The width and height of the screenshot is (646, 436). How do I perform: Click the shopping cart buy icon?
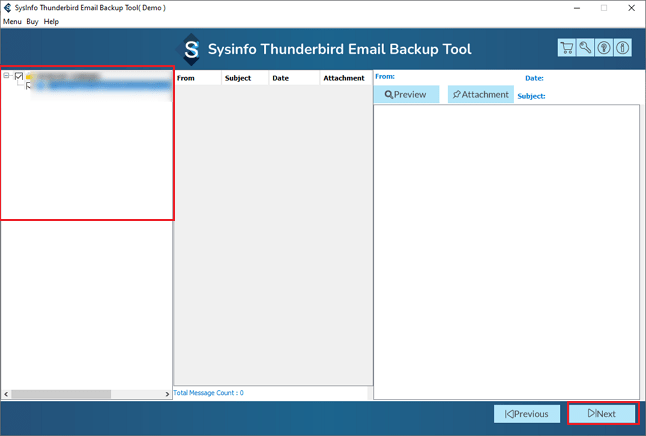(x=567, y=48)
